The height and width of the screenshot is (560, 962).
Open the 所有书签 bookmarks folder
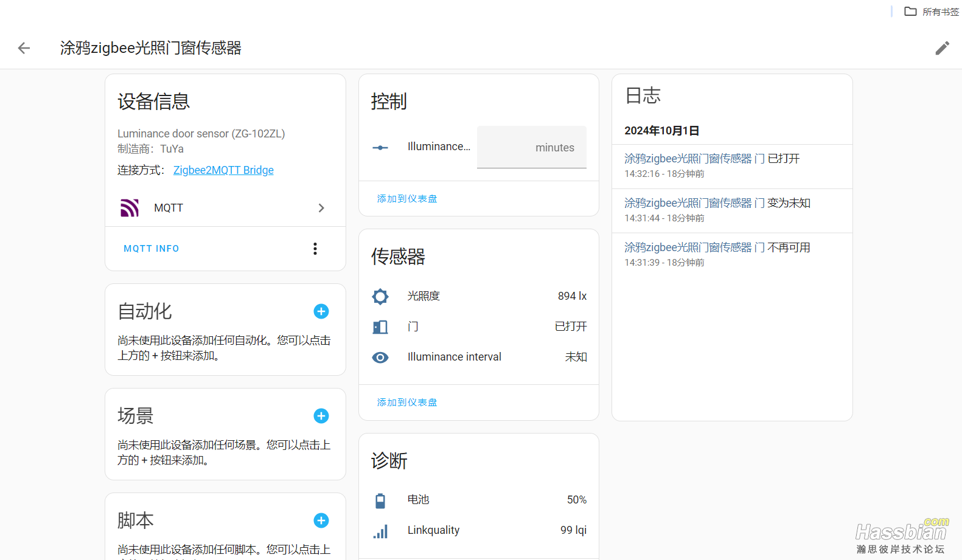point(932,12)
